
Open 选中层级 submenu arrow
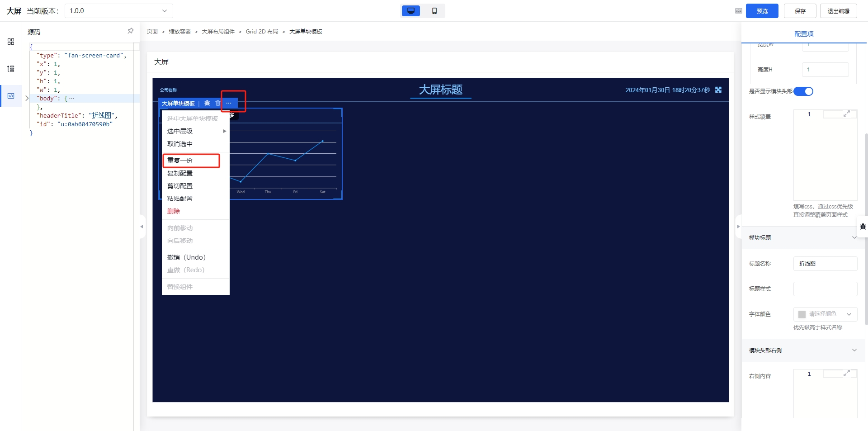point(224,131)
